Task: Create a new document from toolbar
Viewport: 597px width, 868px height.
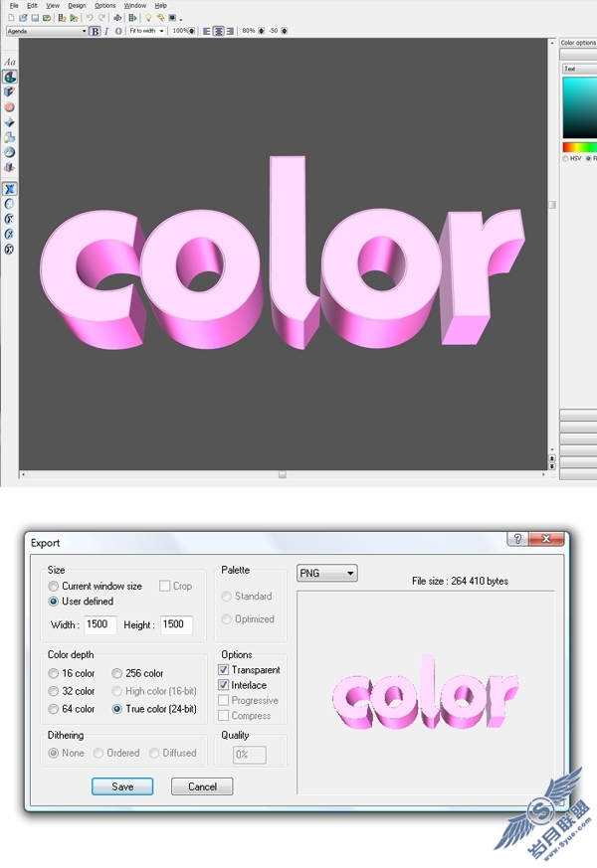Action: coord(11,18)
